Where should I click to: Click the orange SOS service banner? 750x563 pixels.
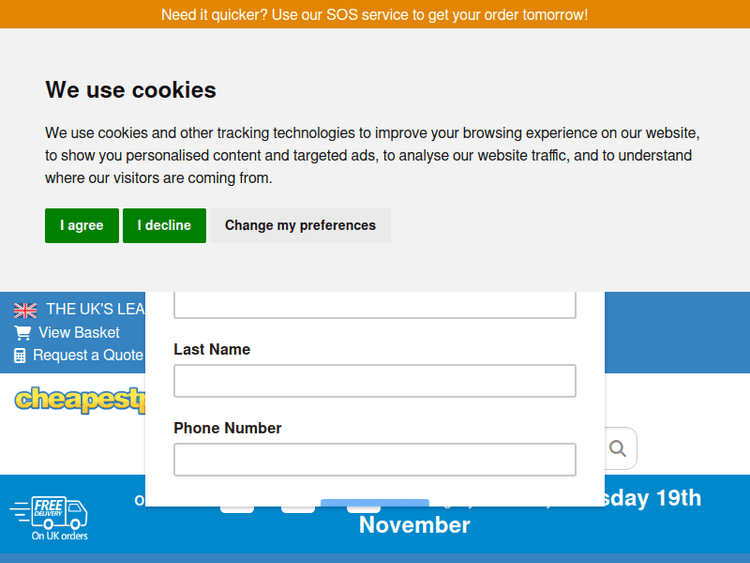pos(375,15)
